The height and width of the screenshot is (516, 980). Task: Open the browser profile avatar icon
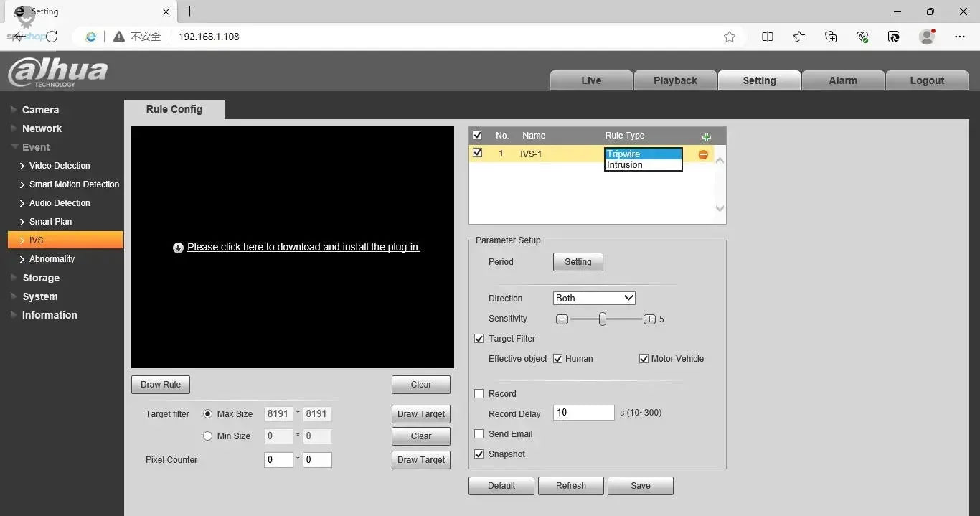pyautogui.click(x=927, y=37)
